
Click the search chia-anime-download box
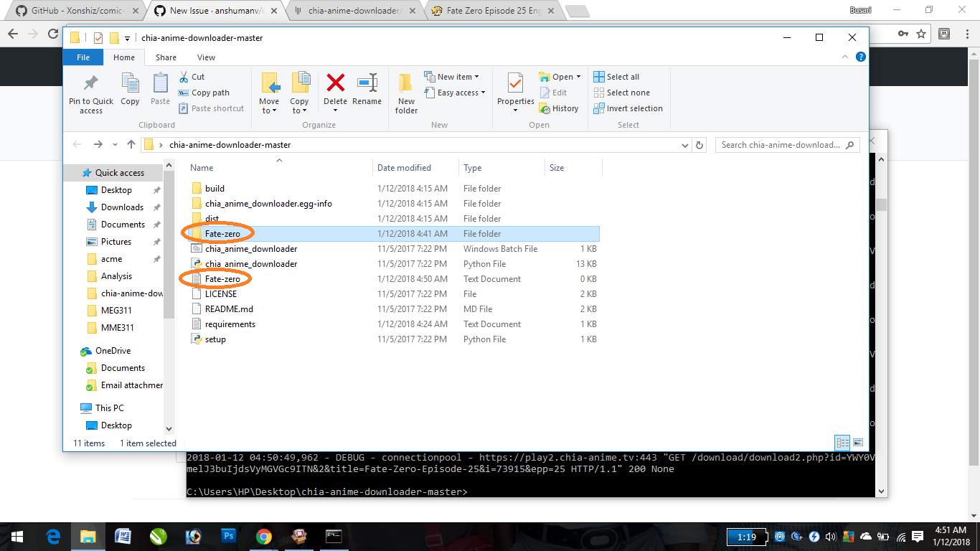(x=782, y=144)
